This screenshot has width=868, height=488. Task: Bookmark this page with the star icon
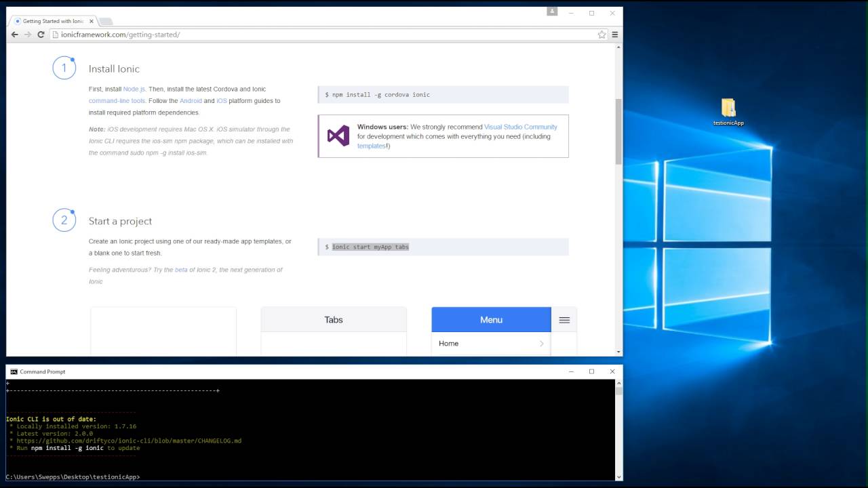tap(601, 35)
